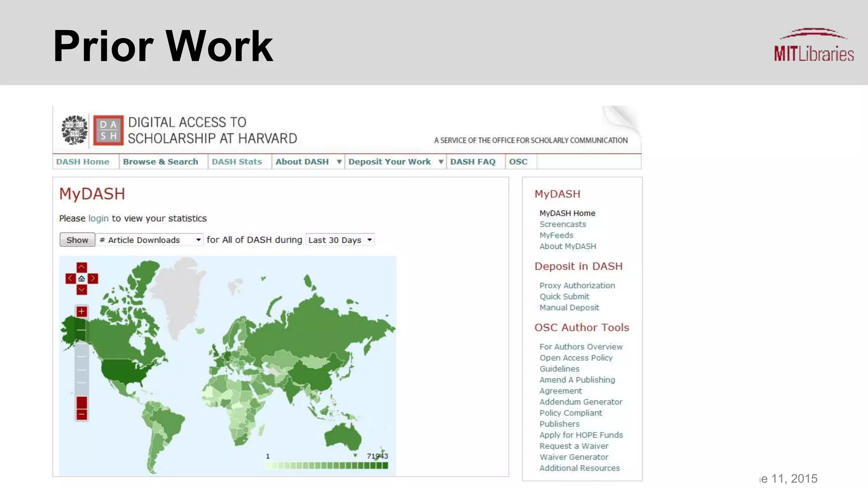
Task: Zoom out the map with the minus button
Action: coord(81,414)
